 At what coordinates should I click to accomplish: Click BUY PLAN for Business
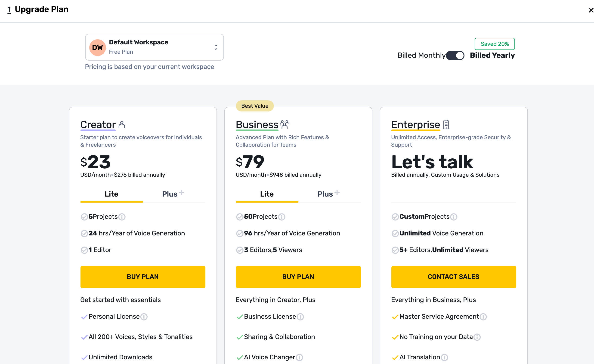tap(298, 277)
